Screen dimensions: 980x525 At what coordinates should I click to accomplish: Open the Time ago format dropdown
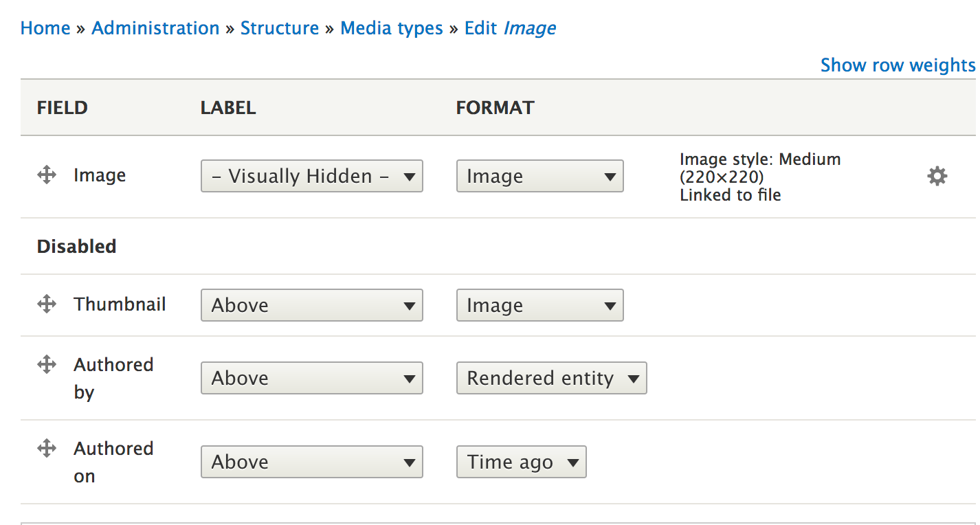coord(521,462)
